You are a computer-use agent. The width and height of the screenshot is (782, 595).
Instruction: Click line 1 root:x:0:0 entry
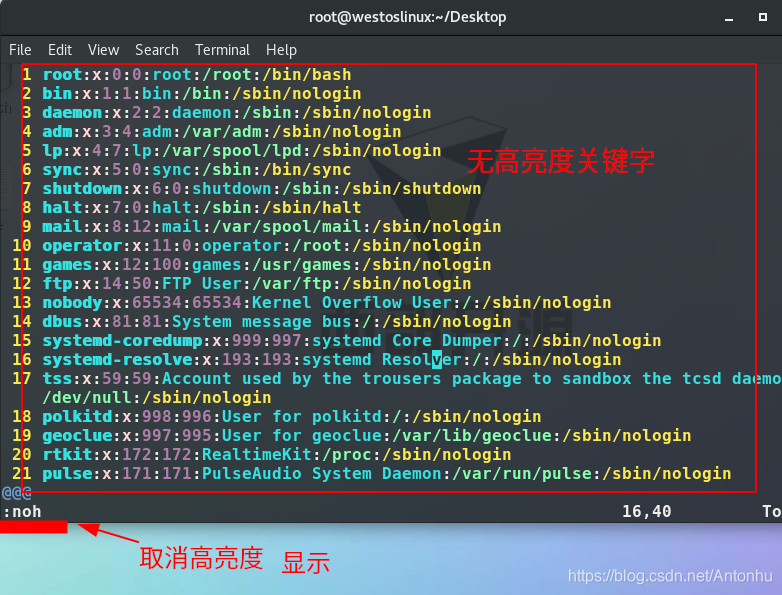point(196,75)
